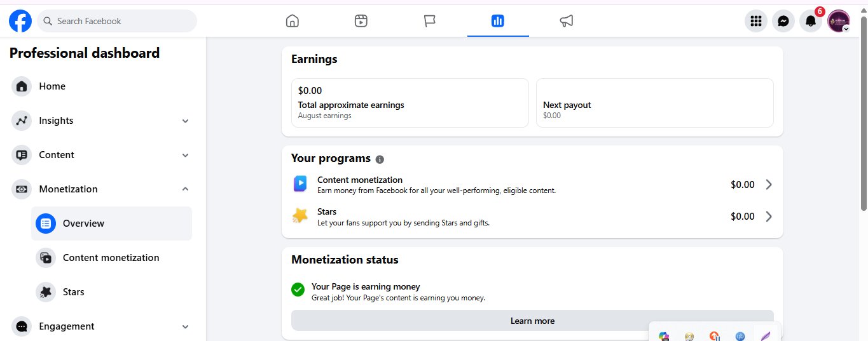
Task: Click the Professional dashboard heading
Action: click(85, 53)
